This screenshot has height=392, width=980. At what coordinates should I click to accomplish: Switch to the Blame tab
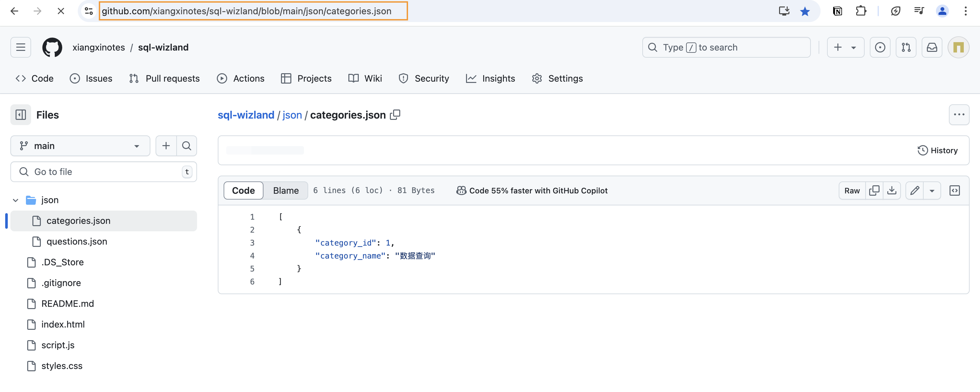[286, 190]
